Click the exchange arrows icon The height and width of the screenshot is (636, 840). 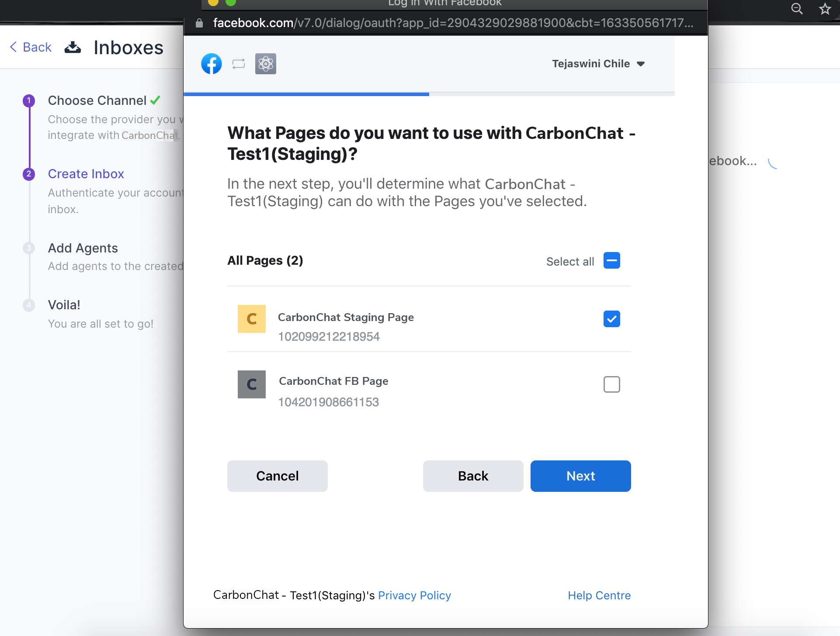pyautogui.click(x=239, y=64)
